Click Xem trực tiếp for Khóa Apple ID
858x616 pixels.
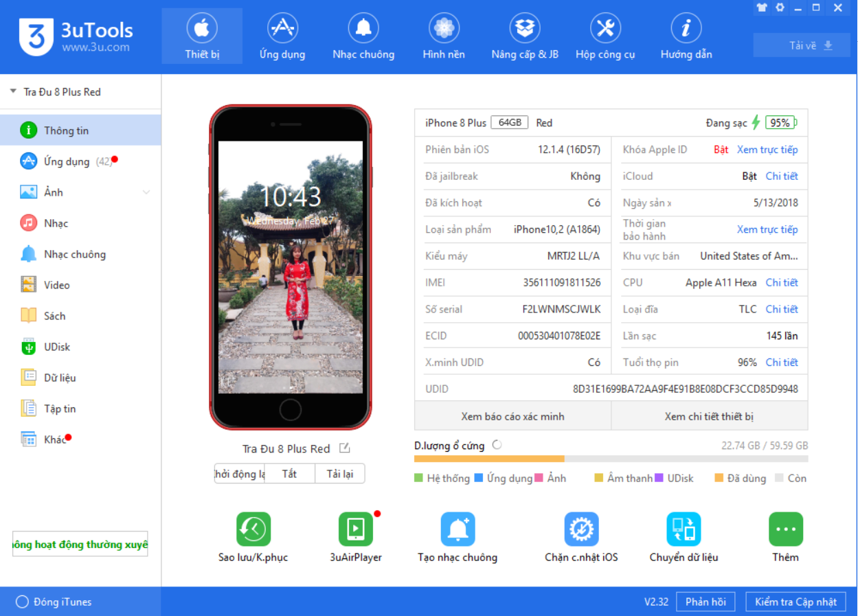(x=767, y=150)
